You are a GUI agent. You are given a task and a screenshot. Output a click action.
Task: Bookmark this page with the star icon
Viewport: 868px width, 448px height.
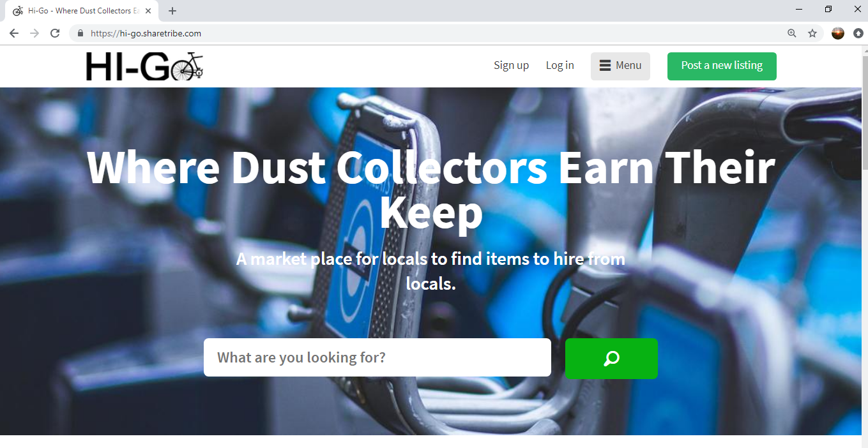click(812, 33)
